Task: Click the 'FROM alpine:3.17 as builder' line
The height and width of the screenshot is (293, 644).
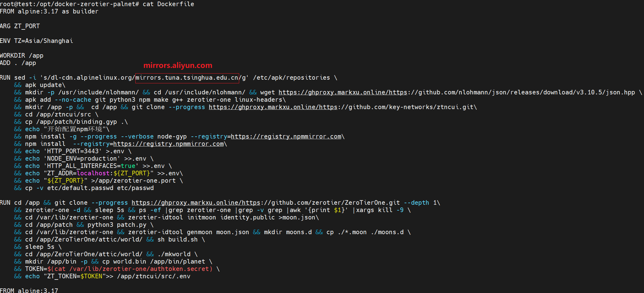Action: [49, 11]
